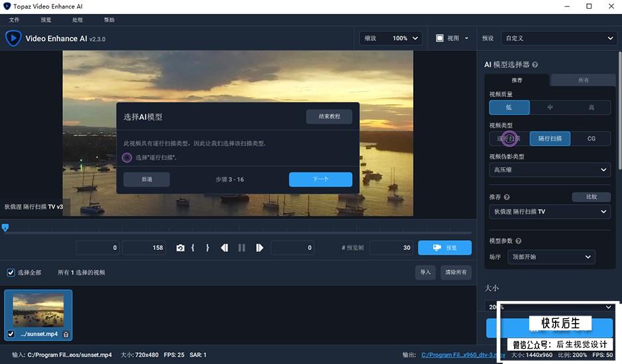Image resolution: width=622 pixels, height=364 pixels.
Task: Select 隔行扫描 video type
Action: point(550,139)
